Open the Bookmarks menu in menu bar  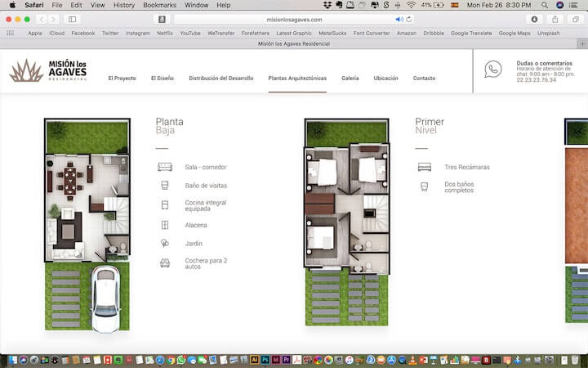159,5
